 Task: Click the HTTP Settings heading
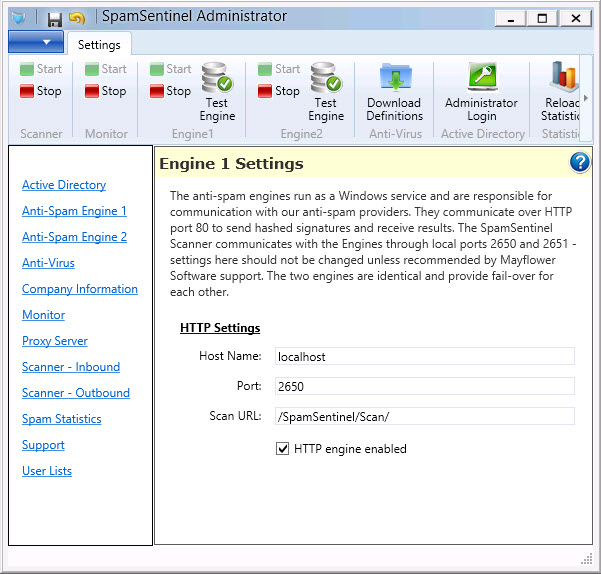[220, 328]
